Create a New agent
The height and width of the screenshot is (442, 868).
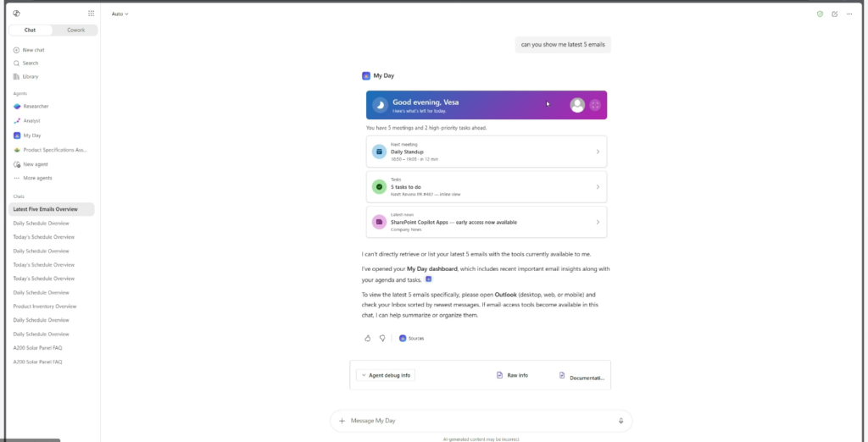31,164
